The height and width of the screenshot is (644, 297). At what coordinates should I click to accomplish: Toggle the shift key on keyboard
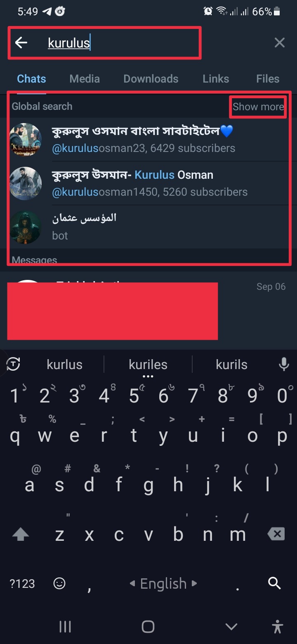tap(21, 535)
